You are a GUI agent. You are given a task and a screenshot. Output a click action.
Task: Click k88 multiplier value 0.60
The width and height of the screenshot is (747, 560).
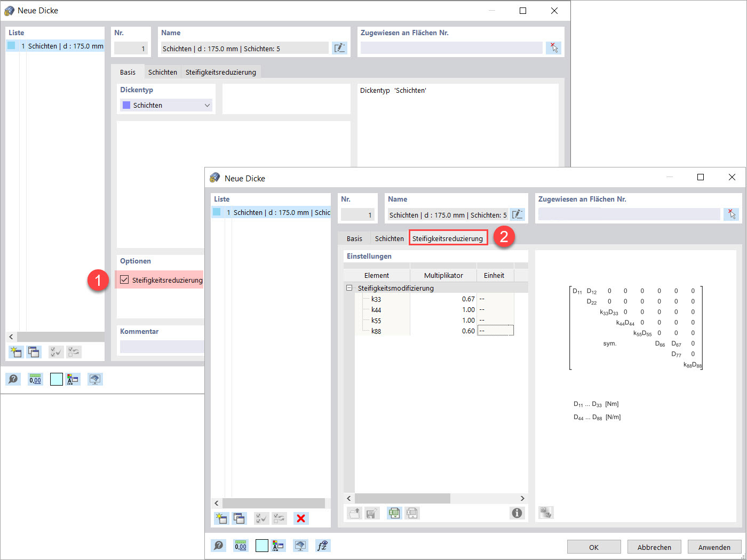point(443,331)
